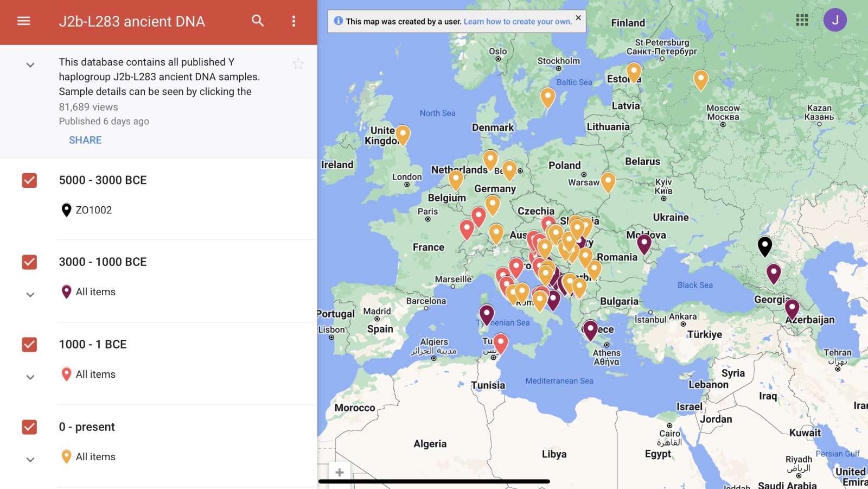Click the purple pin in the 3000 - 1000 BCE layer
Image resolution: width=868 pixels, height=489 pixels.
(x=66, y=292)
